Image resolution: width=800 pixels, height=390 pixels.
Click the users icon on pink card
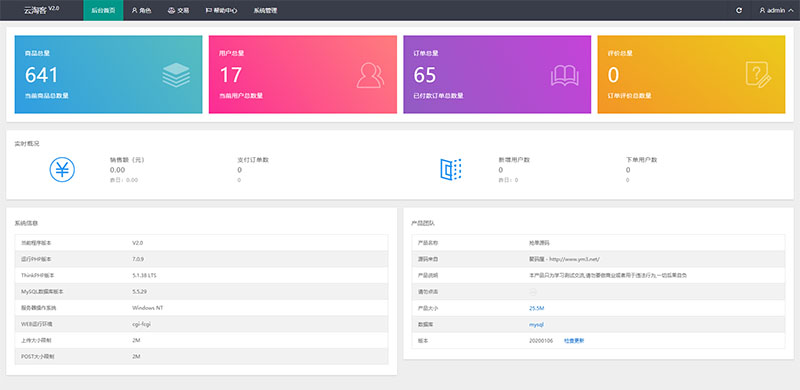pos(370,75)
